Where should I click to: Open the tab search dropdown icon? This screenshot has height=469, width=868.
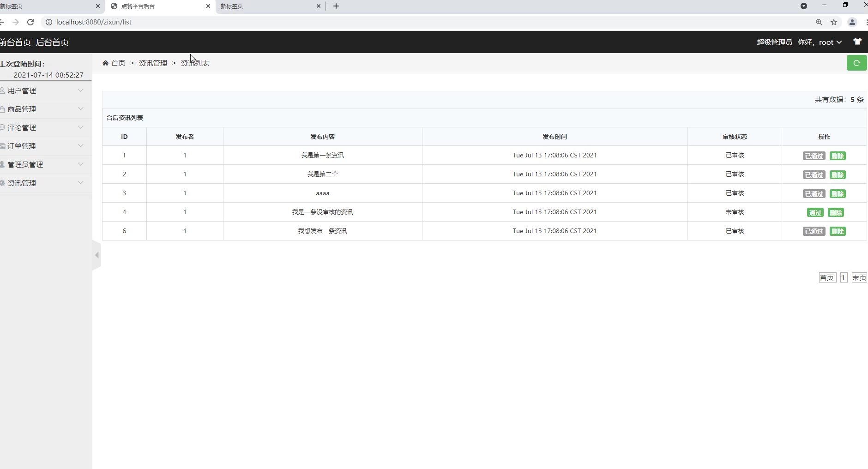point(804,6)
